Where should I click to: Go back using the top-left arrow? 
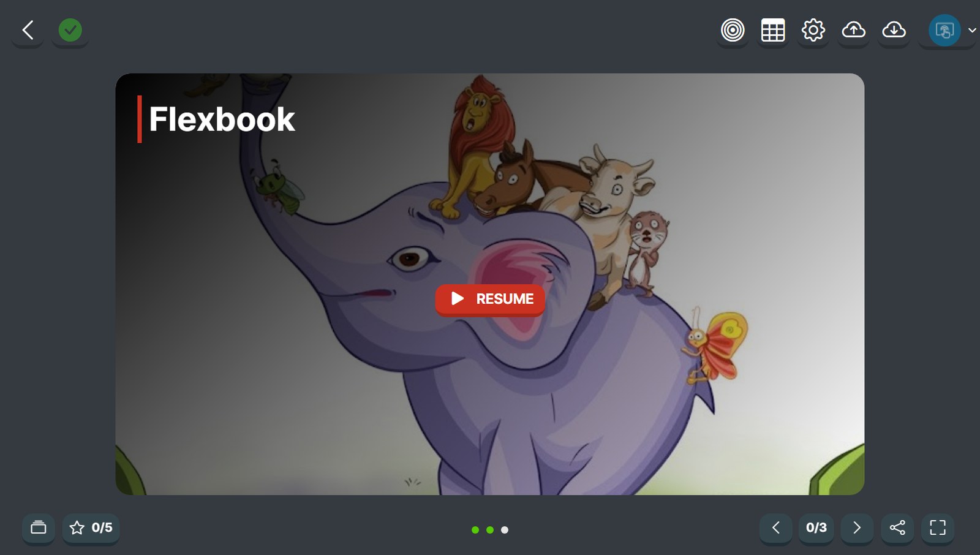(28, 30)
